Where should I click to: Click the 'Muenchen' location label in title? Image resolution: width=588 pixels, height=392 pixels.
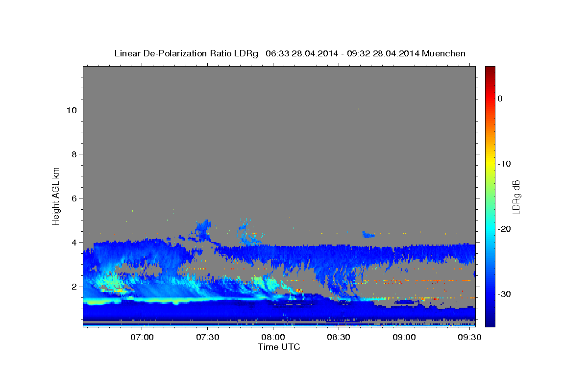[443, 53]
